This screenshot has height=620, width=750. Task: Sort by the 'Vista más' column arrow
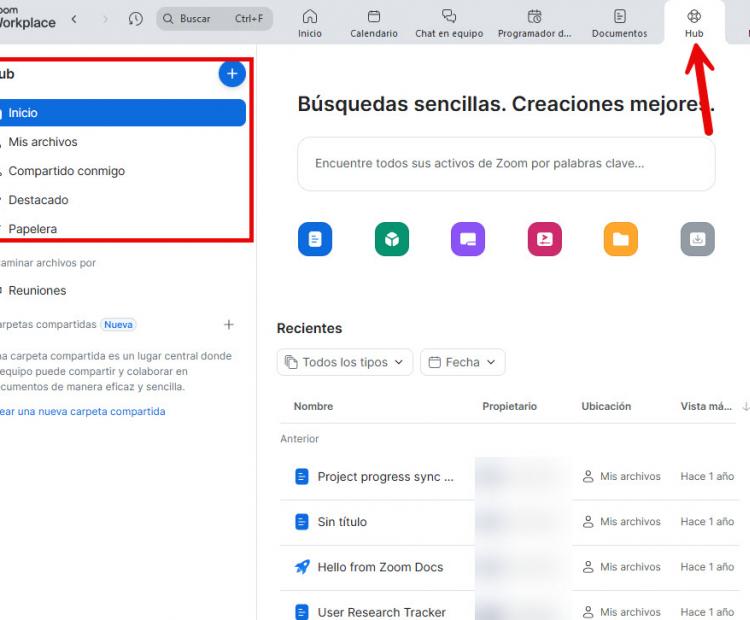click(745, 407)
